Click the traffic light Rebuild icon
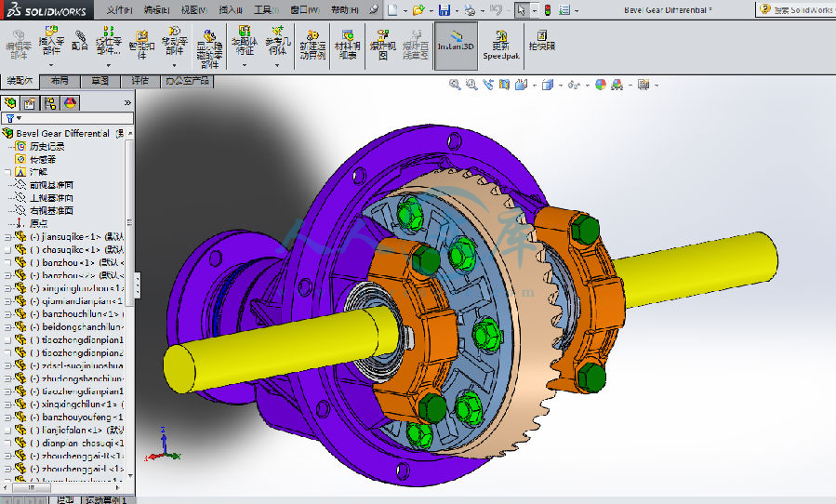 (x=546, y=9)
